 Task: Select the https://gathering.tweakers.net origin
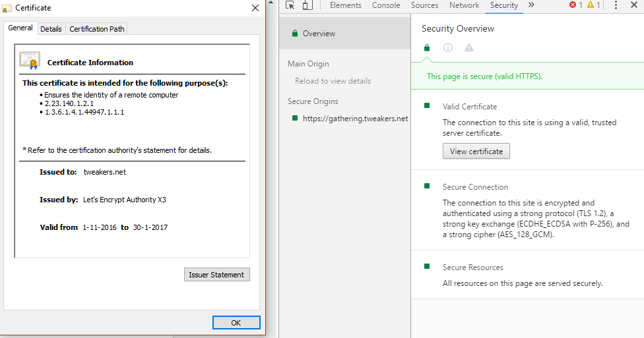click(x=355, y=119)
